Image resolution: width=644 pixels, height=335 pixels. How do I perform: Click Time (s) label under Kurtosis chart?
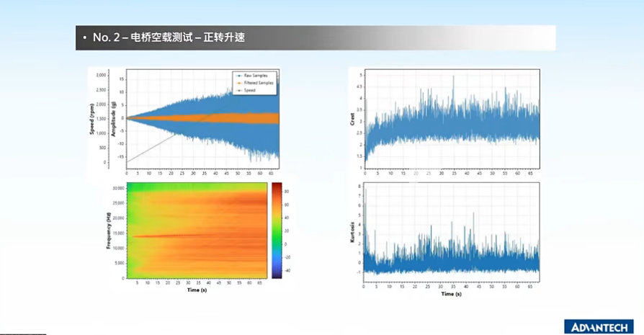tap(452, 294)
